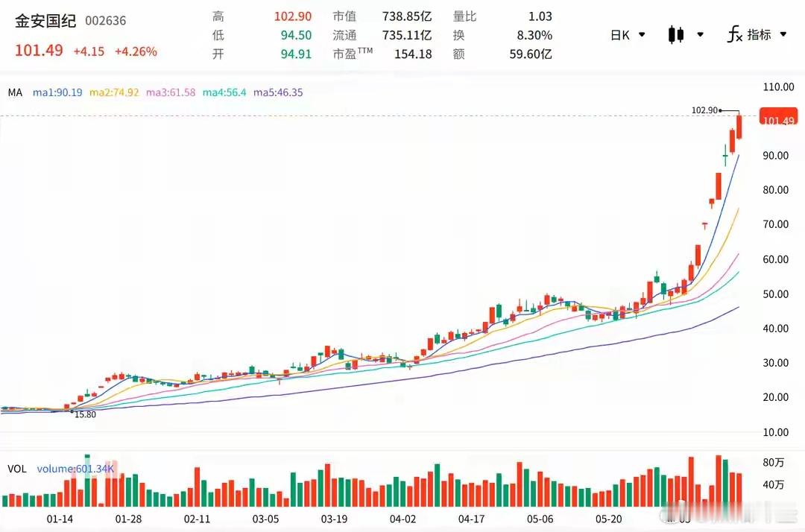Click the 03-19 date label
The height and width of the screenshot is (532, 805).
[x=334, y=519]
